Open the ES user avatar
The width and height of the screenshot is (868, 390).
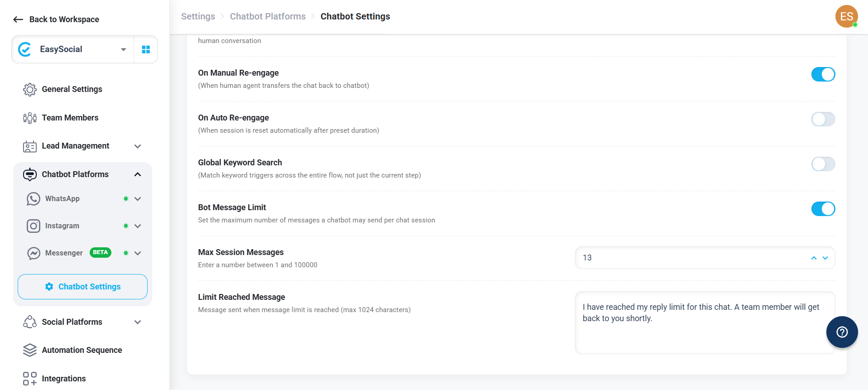[847, 16]
